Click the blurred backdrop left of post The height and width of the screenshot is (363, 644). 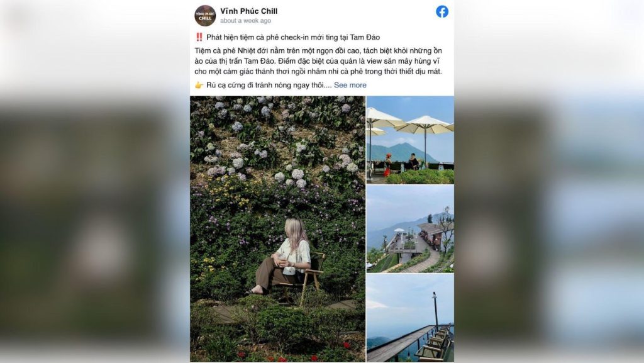95,181
